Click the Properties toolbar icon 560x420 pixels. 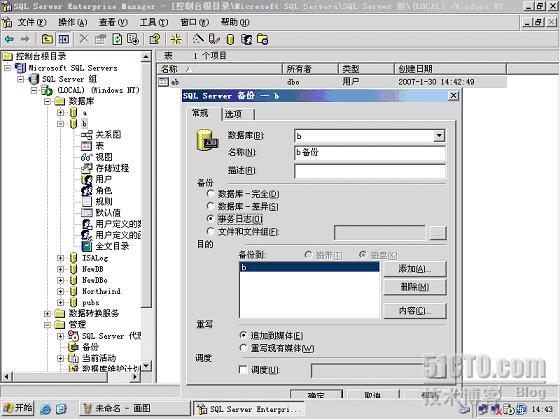coord(101,39)
